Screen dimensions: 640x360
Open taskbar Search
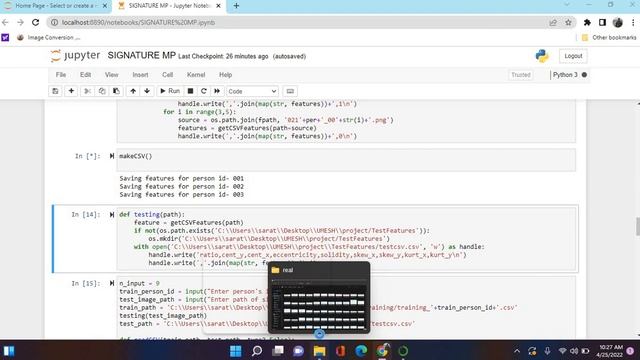(x=257, y=351)
